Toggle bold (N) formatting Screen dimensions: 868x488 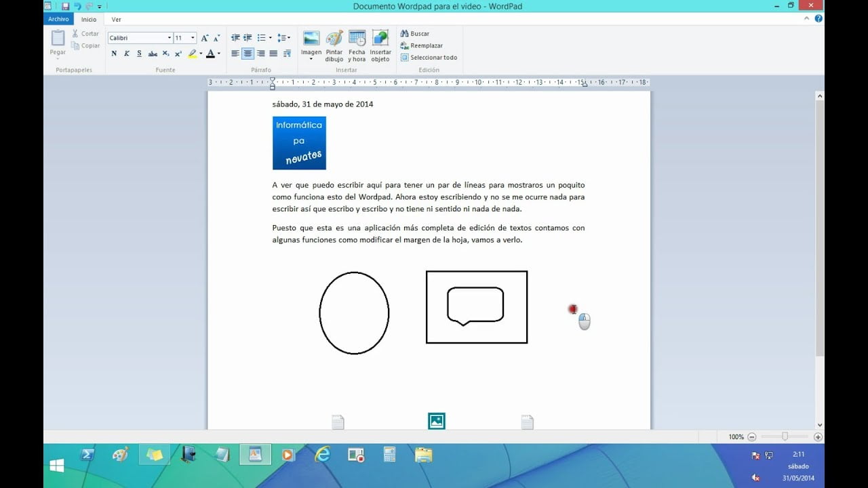(x=114, y=54)
